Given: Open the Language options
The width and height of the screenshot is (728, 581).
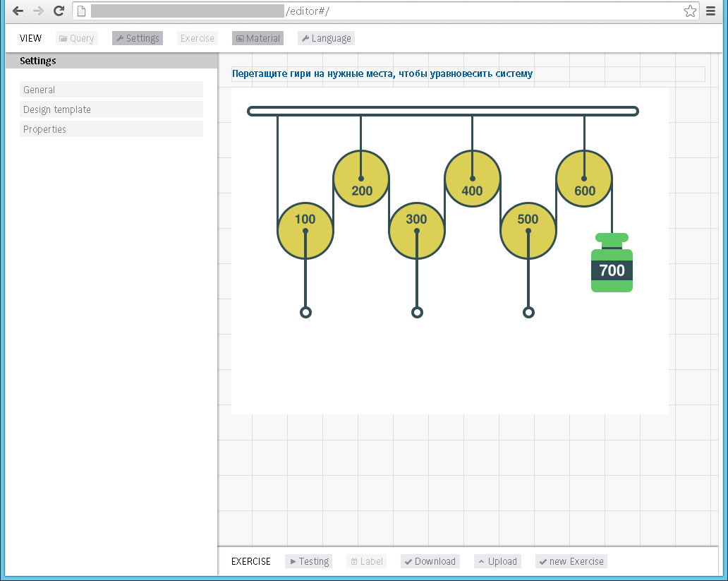Looking at the screenshot, I should (x=326, y=38).
